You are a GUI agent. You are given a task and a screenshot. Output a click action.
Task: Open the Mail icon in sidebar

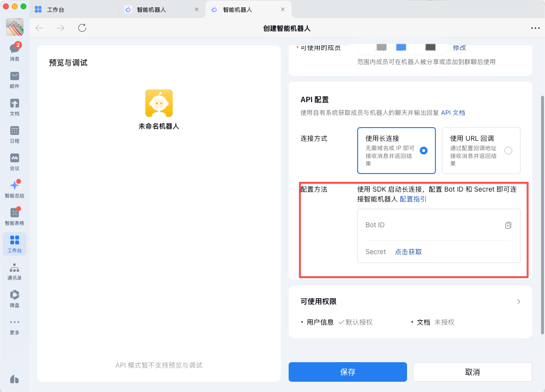(15, 78)
